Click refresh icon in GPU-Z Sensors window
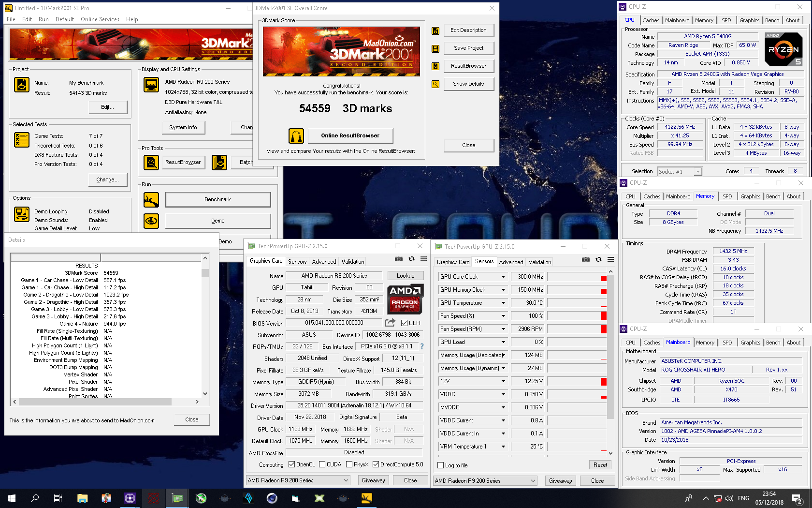The image size is (812, 508). coord(598,260)
